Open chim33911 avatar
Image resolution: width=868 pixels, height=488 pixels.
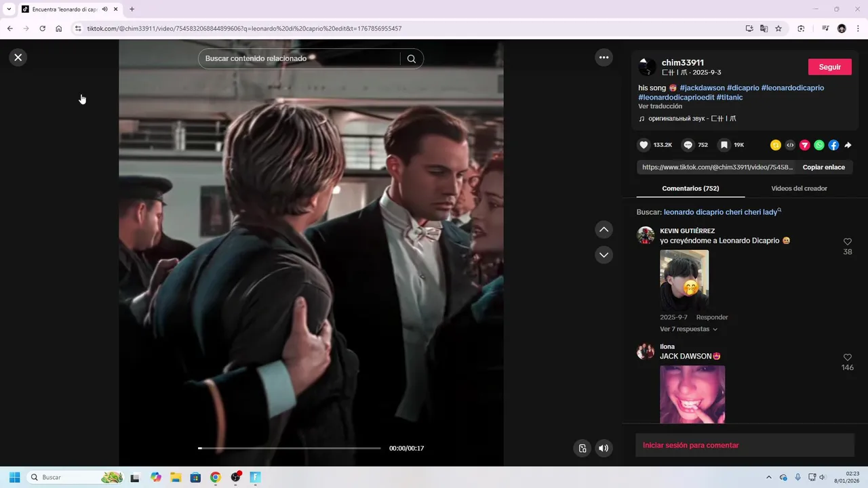[648, 66]
